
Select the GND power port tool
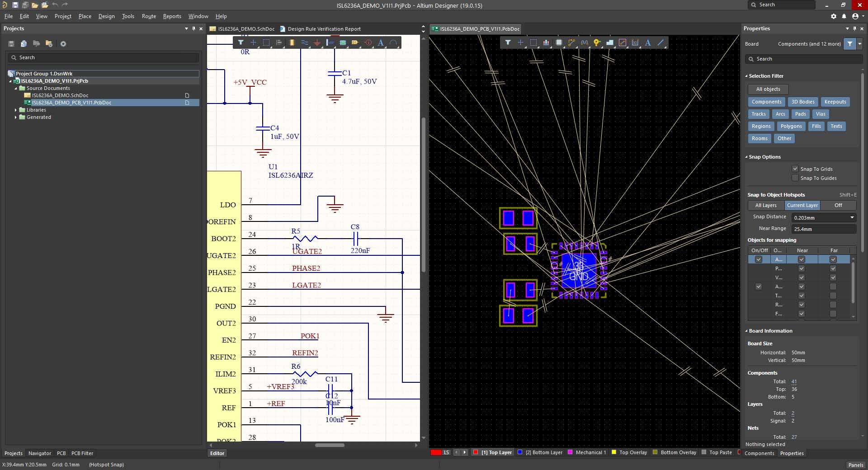[x=317, y=43]
